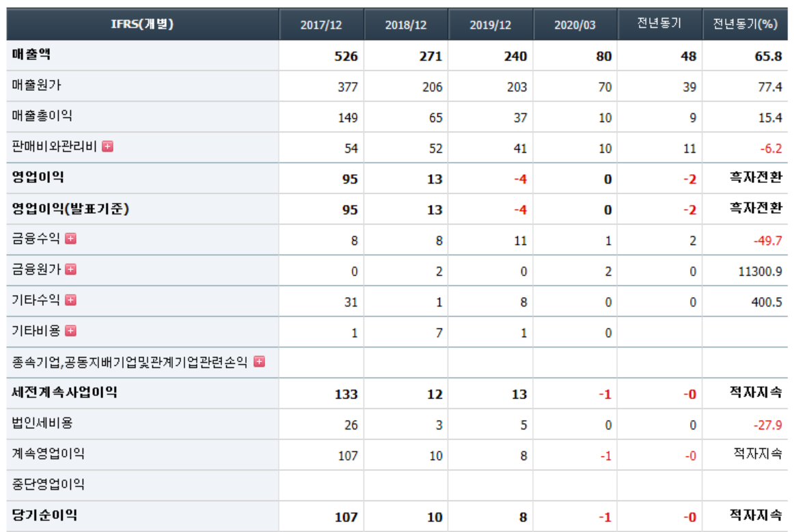Select 기타수익 percentage 400.5

pos(767,302)
